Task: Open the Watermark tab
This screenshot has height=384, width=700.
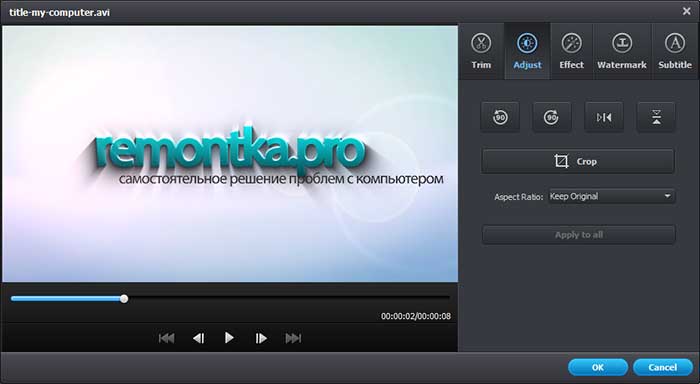Action: tap(621, 51)
